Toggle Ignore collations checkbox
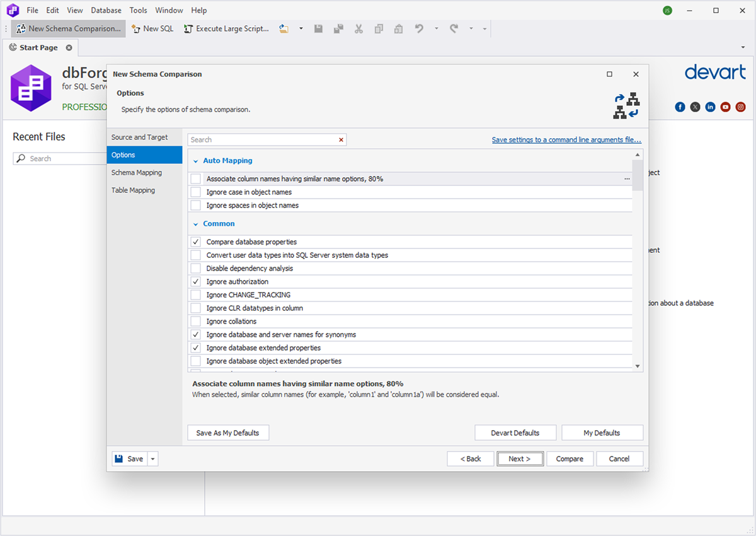Screen dimensions: 756x536 196,322
